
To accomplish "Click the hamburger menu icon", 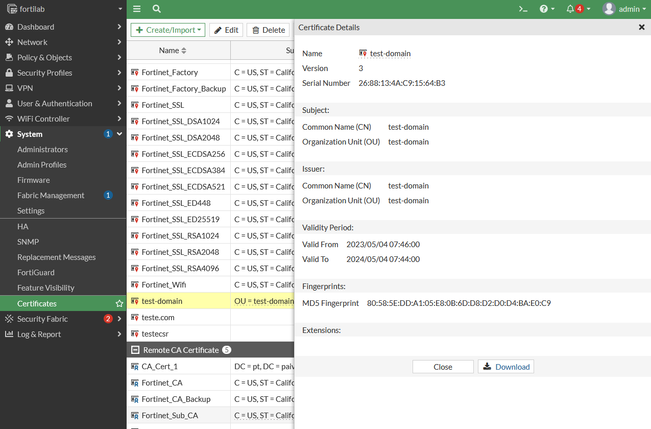I will tap(137, 9).
